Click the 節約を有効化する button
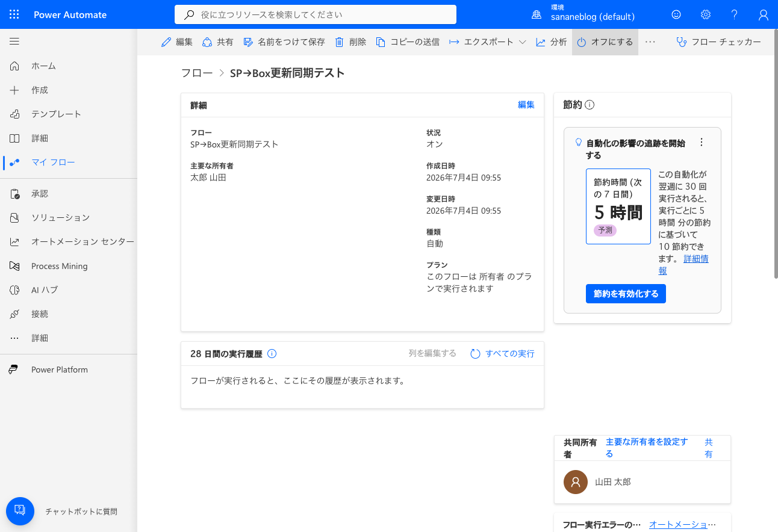Image resolution: width=778 pixels, height=532 pixels. [626, 294]
